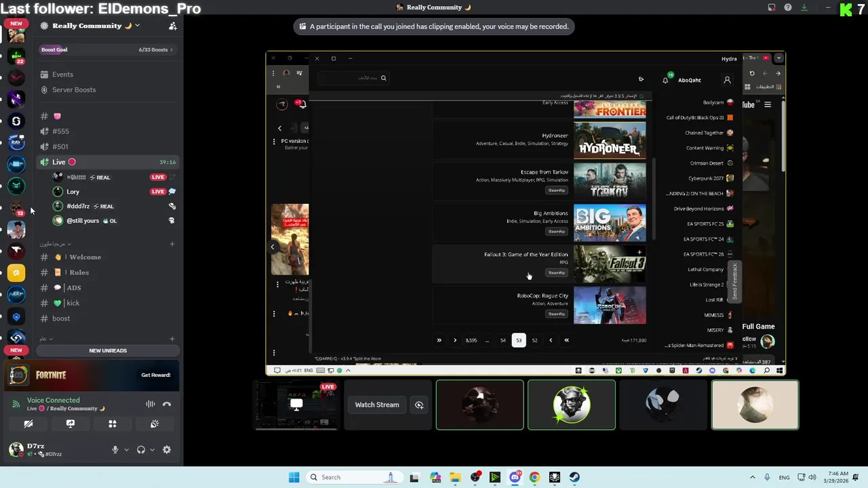The width and height of the screenshot is (868, 488).
Task: Select user @still yours in voice list
Action: [x=114, y=220]
